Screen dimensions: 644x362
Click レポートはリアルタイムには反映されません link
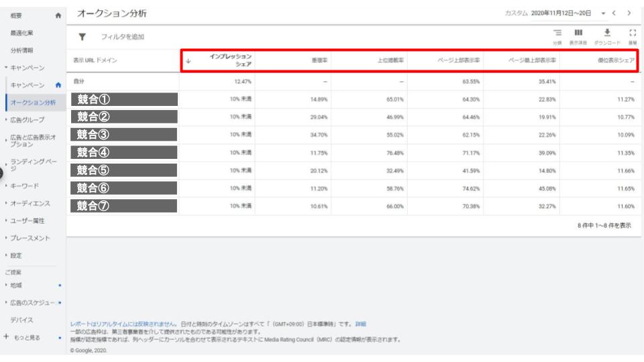(123, 324)
